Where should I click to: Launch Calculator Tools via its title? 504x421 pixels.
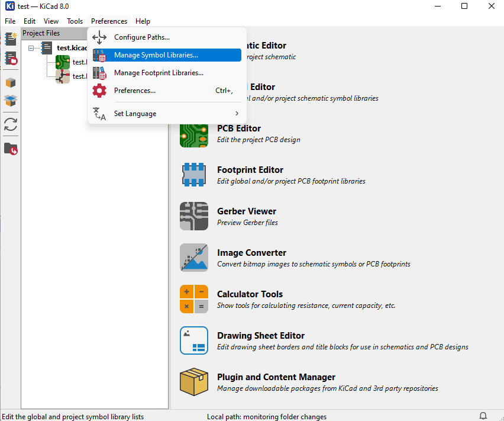[250, 294]
